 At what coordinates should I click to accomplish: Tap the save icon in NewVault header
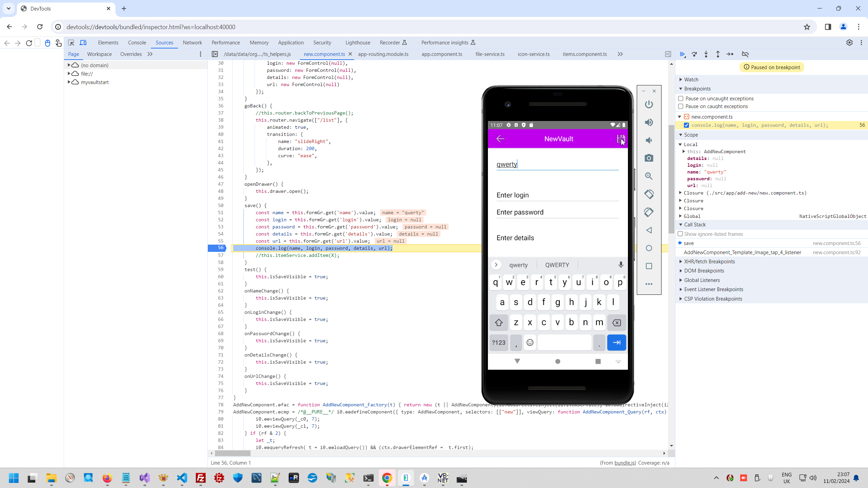pos(620,139)
